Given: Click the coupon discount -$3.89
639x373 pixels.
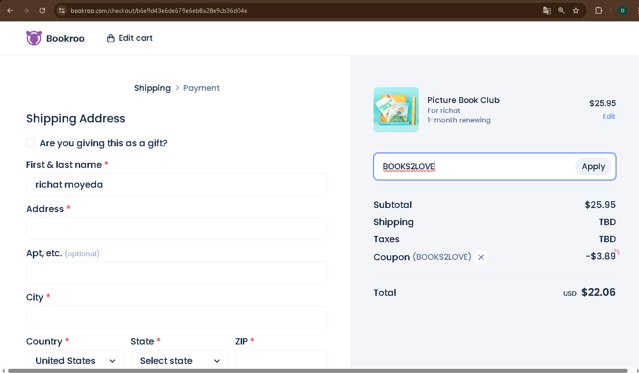Looking at the screenshot, I should click(x=601, y=256).
